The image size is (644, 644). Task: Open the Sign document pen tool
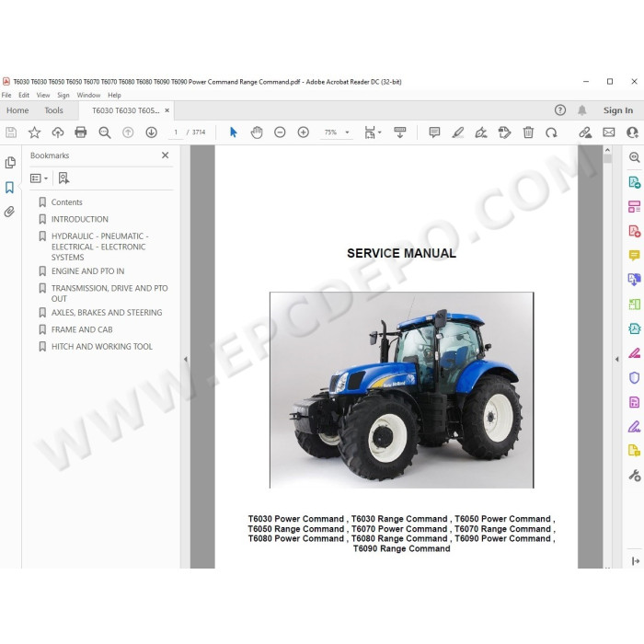[481, 132]
